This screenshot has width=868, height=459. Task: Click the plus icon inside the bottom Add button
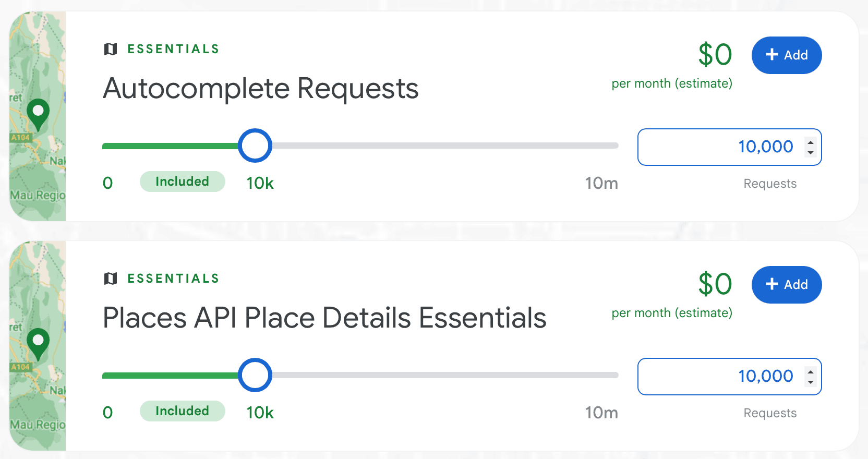[771, 284]
